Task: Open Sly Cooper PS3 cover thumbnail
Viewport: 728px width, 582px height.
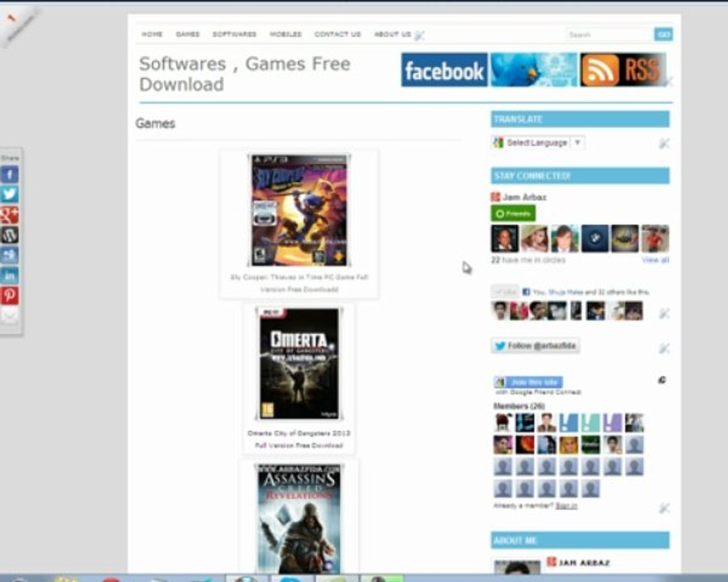Action: click(299, 210)
